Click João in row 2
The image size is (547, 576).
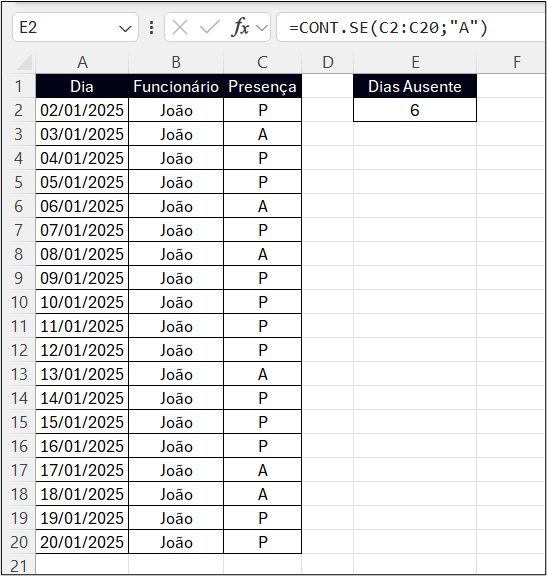point(176,110)
